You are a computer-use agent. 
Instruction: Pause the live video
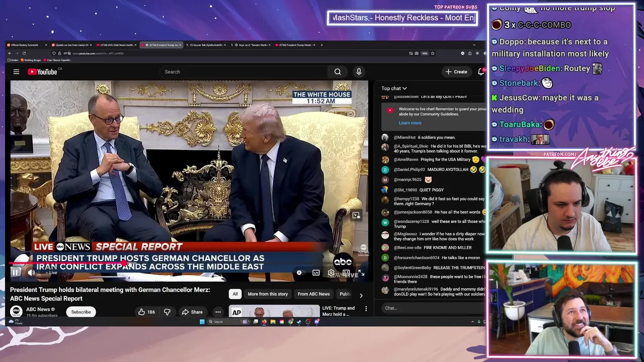tap(15, 273)
